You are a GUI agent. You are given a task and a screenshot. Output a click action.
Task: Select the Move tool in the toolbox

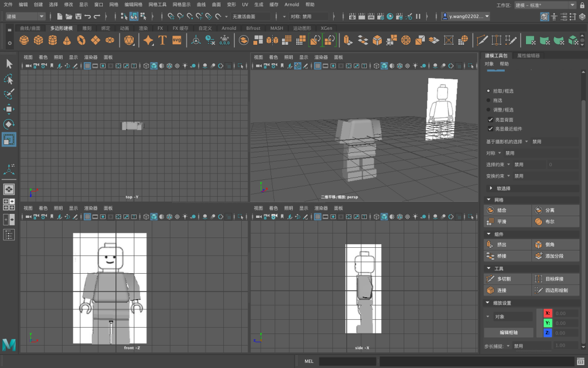(9, 109)
